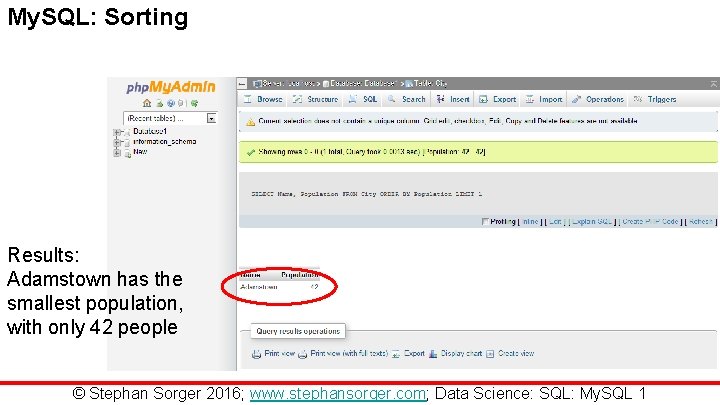Toggle the Profiling checkbox
This screenshot has height=405, width=720.
[485, 221]
